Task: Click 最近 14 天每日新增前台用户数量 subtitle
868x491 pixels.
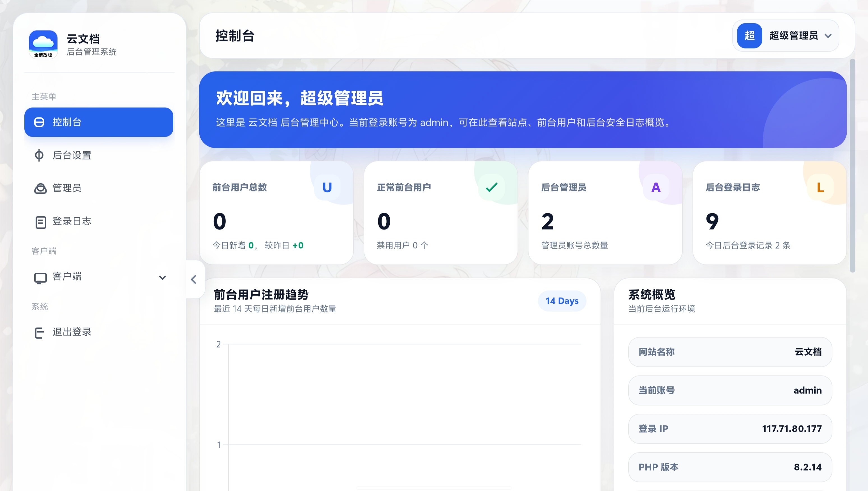Action: coord(275,309)
